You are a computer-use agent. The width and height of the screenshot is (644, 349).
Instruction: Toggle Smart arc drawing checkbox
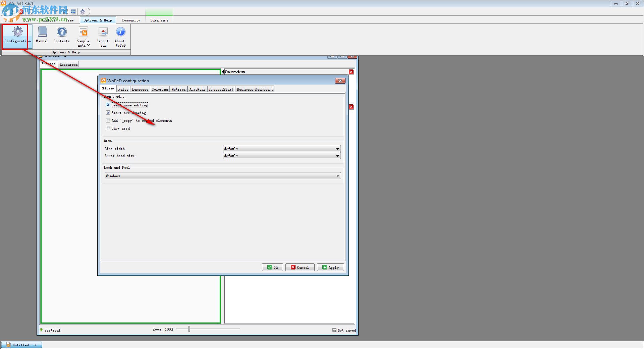pyautogui.click(x=108, y=113)
